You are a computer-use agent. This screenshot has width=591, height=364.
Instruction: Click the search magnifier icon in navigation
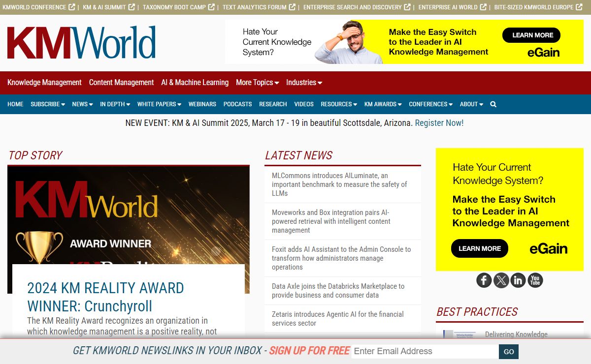click(493, 104)
